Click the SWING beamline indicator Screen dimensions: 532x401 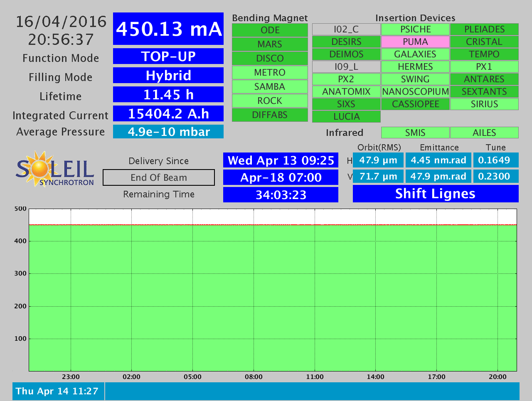tap(415, 79)
